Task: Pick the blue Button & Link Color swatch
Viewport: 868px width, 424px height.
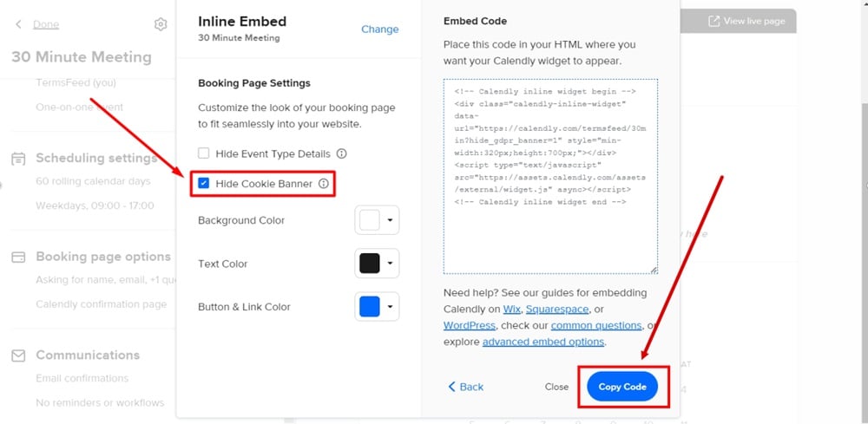Action: coord(370,307)
